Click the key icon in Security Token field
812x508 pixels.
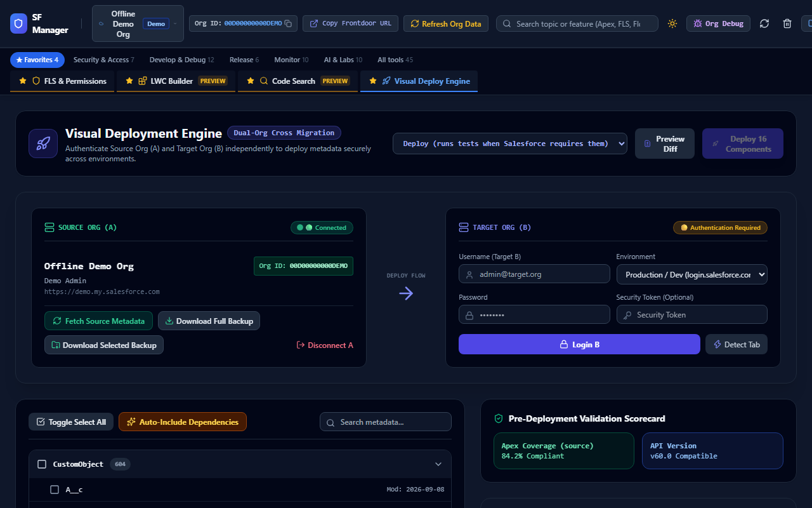(x=628, y=315)
